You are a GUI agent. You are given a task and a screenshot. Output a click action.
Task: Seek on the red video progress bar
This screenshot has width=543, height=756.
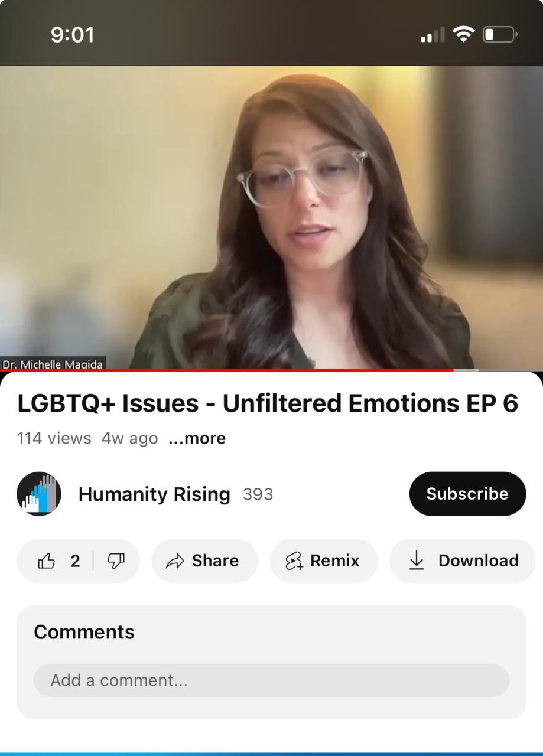tap(227, 370)
